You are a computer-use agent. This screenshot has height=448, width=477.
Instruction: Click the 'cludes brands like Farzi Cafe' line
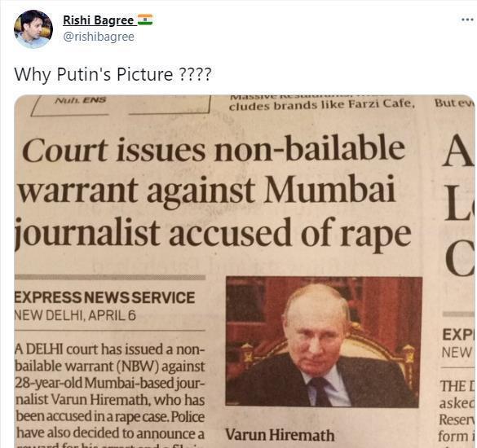point(322,104)
